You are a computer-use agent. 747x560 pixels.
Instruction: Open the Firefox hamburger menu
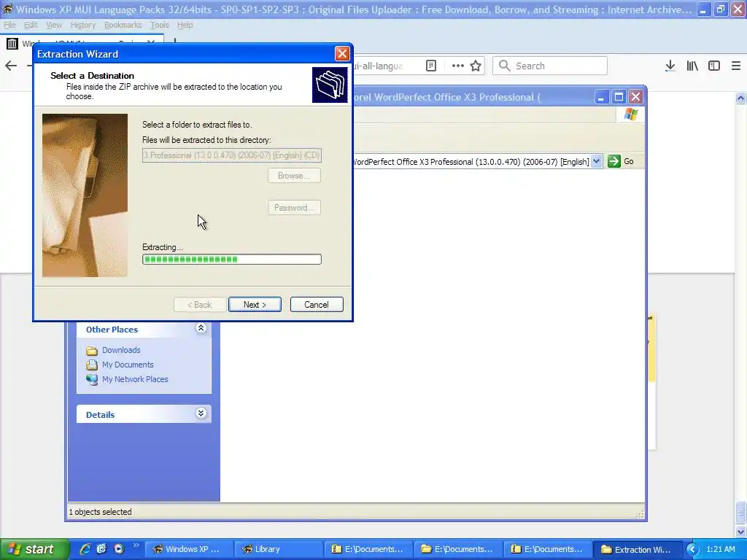pos(736,66)
